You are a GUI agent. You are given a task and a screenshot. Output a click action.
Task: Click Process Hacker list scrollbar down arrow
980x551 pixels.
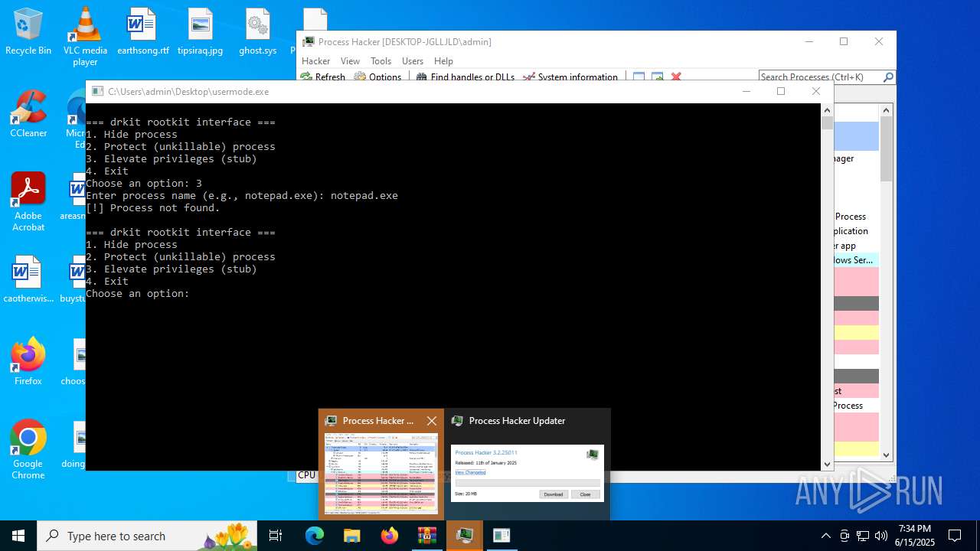coord(887,455)
